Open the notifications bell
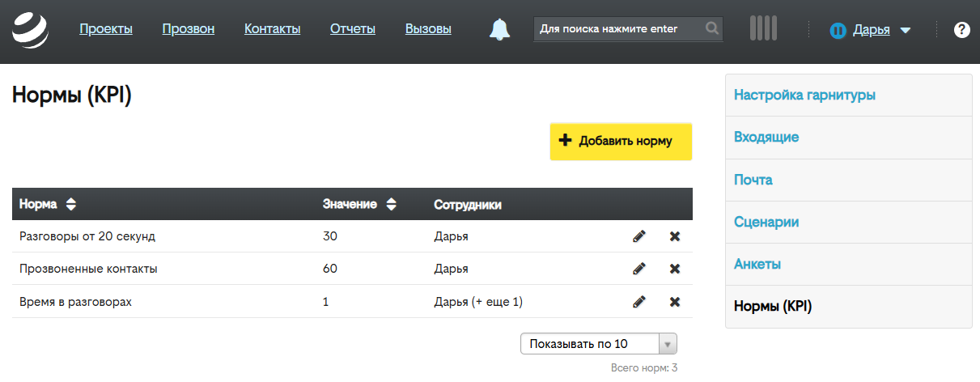 [x=499, y=30]
